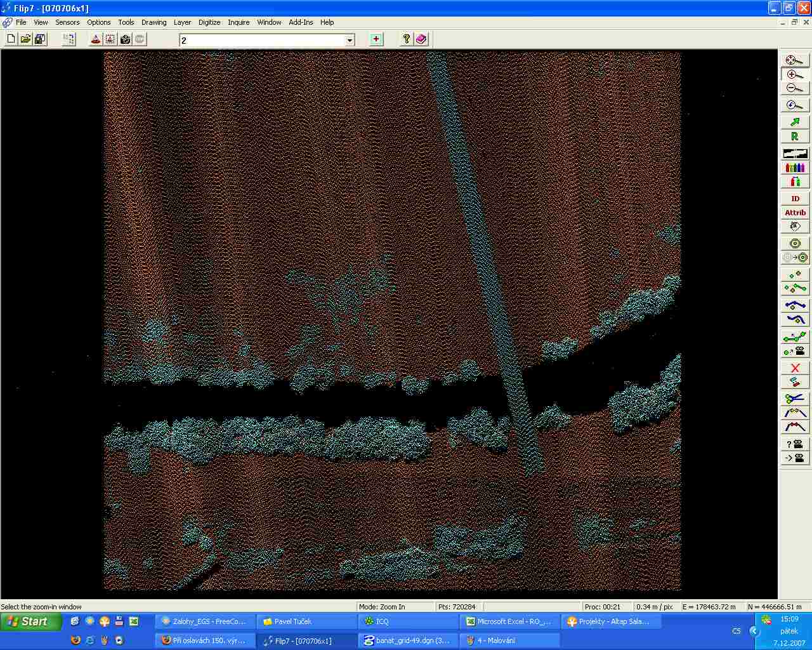This screenshot has width=812, height=650.
Task: Click the Open file folder icon
Action: (25, 39)
